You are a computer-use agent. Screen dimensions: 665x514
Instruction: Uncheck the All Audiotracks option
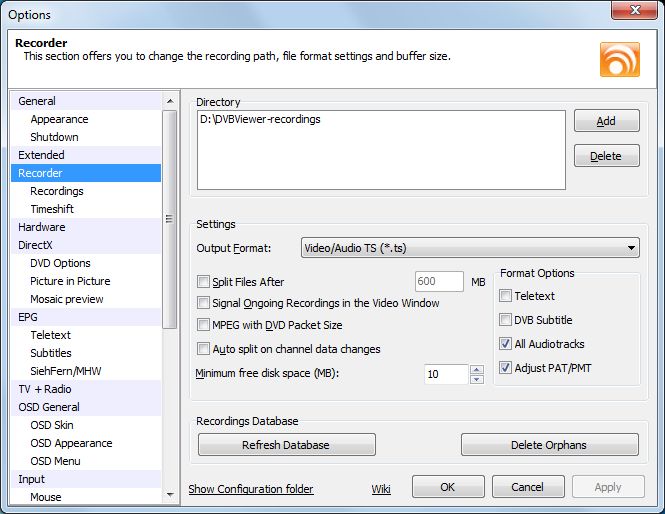pos(506,344)
